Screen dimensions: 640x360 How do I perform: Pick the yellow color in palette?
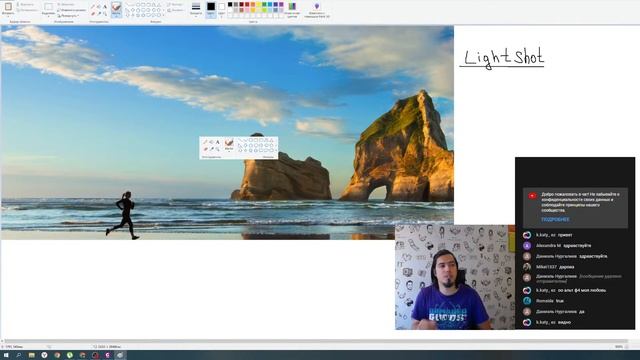(x=258, y=4)
